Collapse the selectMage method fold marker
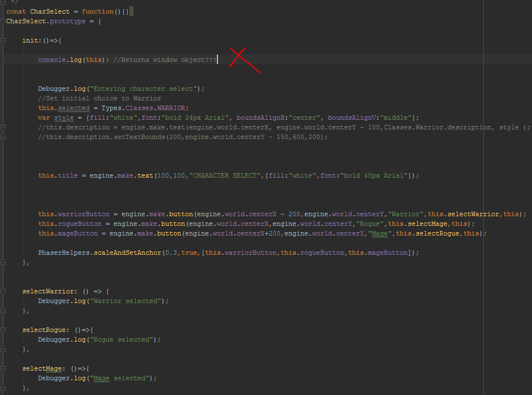532x395 pixels. [3, 368]
